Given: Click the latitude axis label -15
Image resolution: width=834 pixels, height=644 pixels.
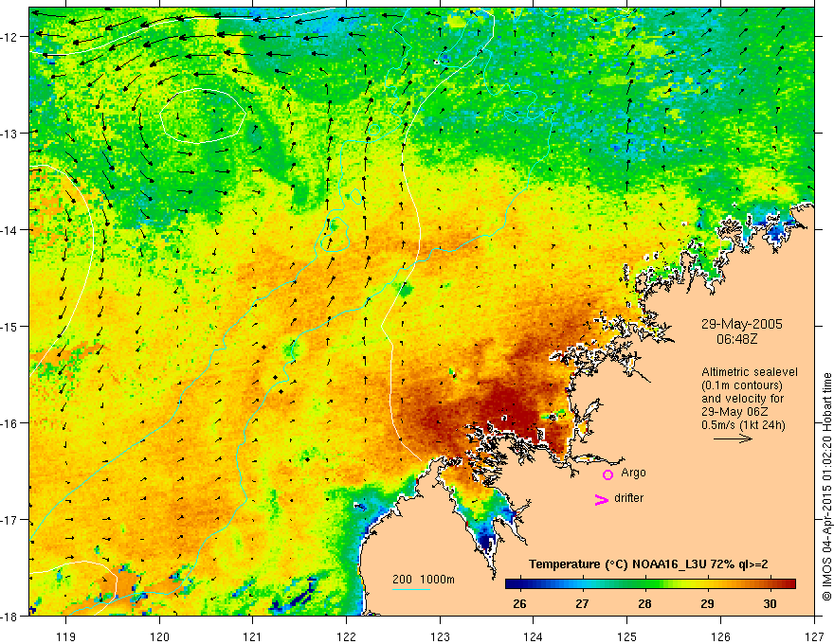Looking at the screenshot, I should pos(9,326).
